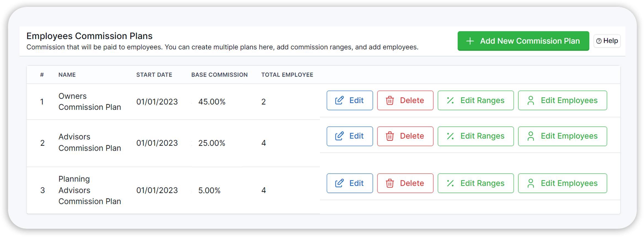This screenshot has height=237, width=644.
Task: Click the percent icon in Planning Advisors row
Action: (450, 183)
